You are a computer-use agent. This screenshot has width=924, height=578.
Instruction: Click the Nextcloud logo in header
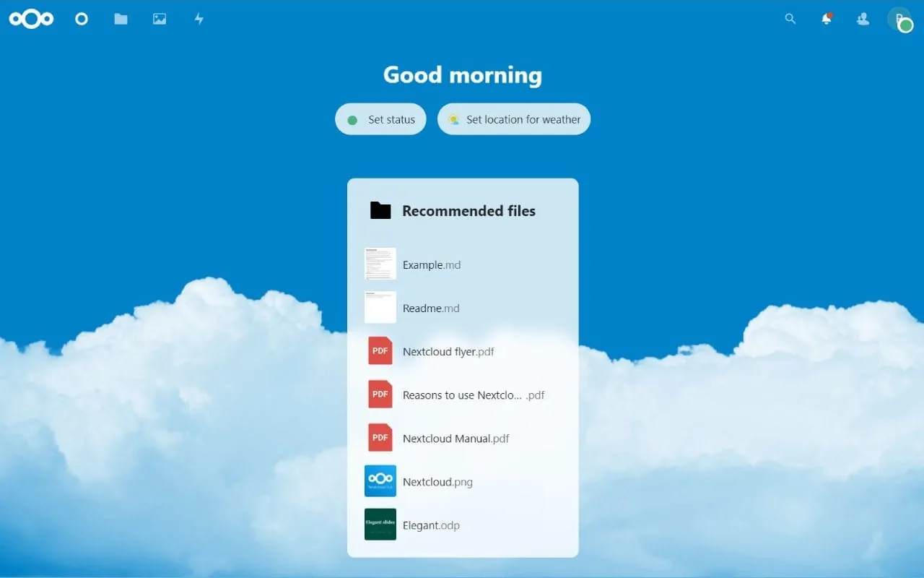tap(31, 19)
